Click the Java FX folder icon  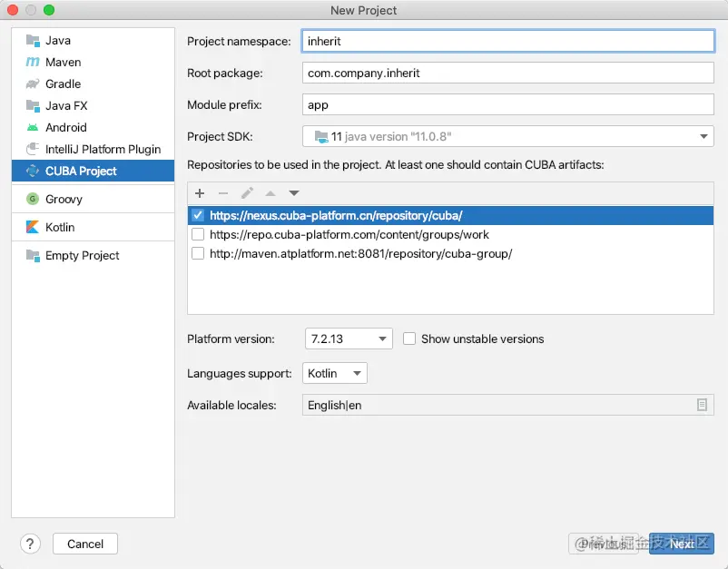33,106
